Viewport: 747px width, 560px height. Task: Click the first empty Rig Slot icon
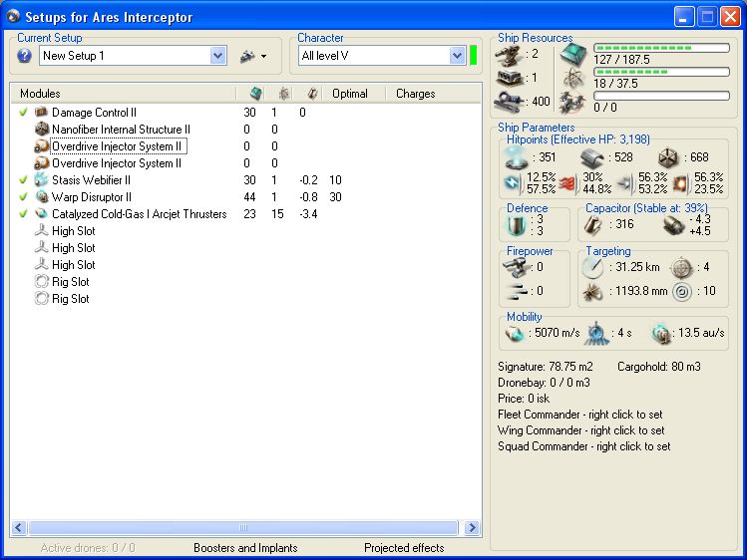click(x=42, y=282)
